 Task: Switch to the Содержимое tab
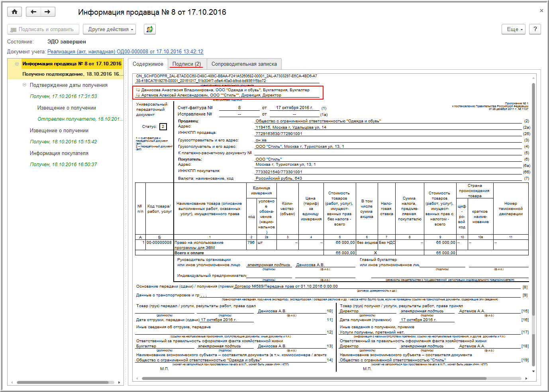pyautogui.click(x=148, y=64)
